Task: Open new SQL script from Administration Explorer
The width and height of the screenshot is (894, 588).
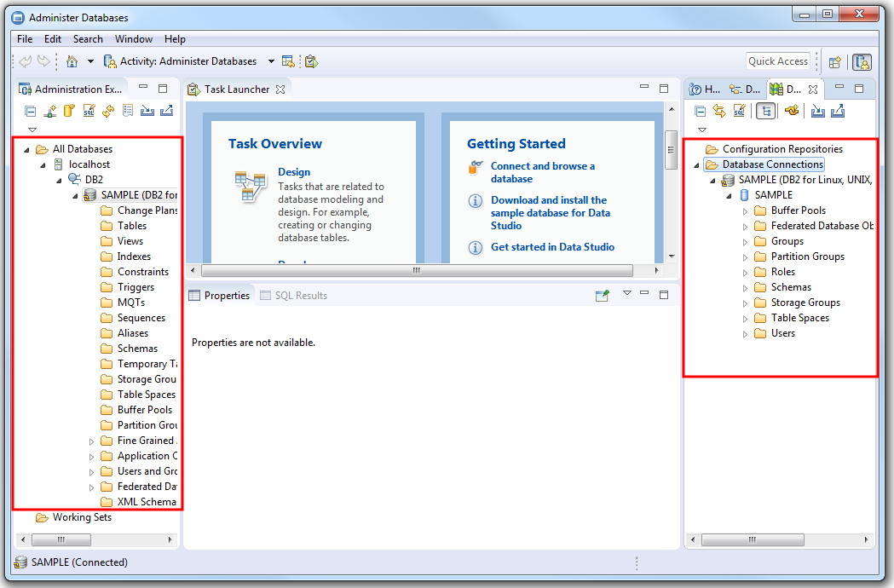Action: (x=89, y=111)
